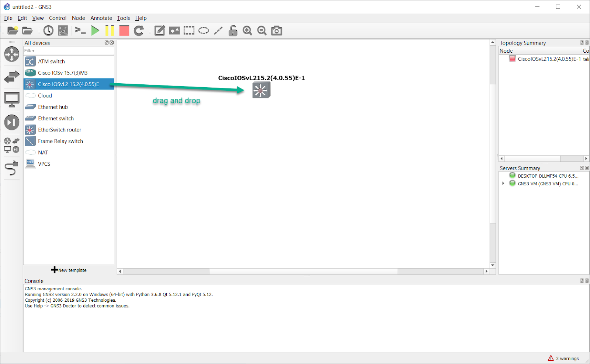Float the Servers Summary panel
The height and width of the screenshot is (364, 590).
pyautogui.click(x=582, y=168)
